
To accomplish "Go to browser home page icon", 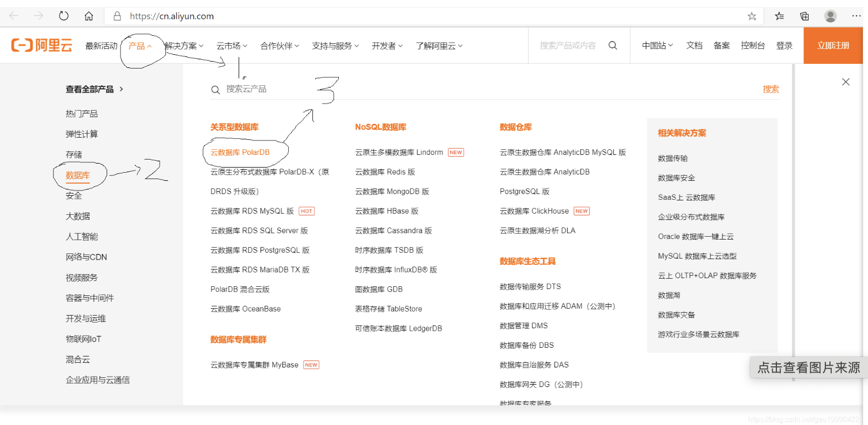I will click(89, 16).
